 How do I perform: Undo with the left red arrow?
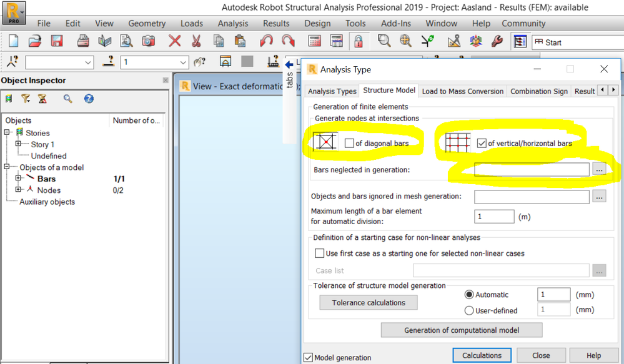(x=266, y=41)
